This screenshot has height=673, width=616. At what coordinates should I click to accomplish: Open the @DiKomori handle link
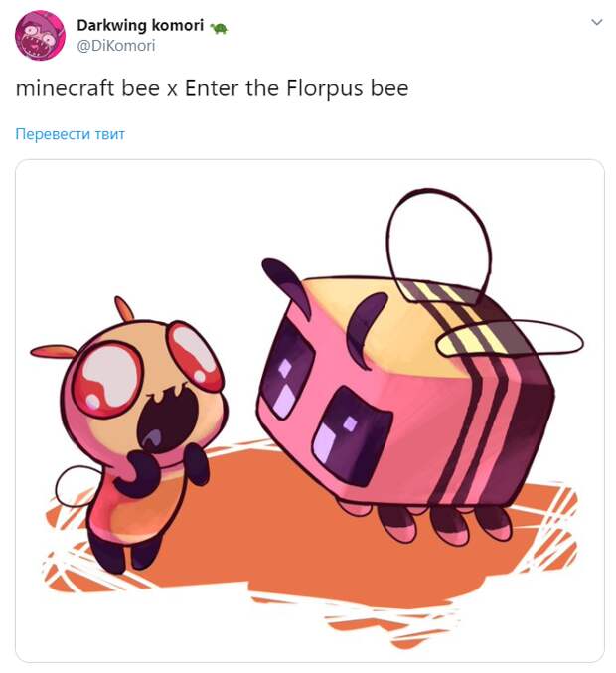116,46
